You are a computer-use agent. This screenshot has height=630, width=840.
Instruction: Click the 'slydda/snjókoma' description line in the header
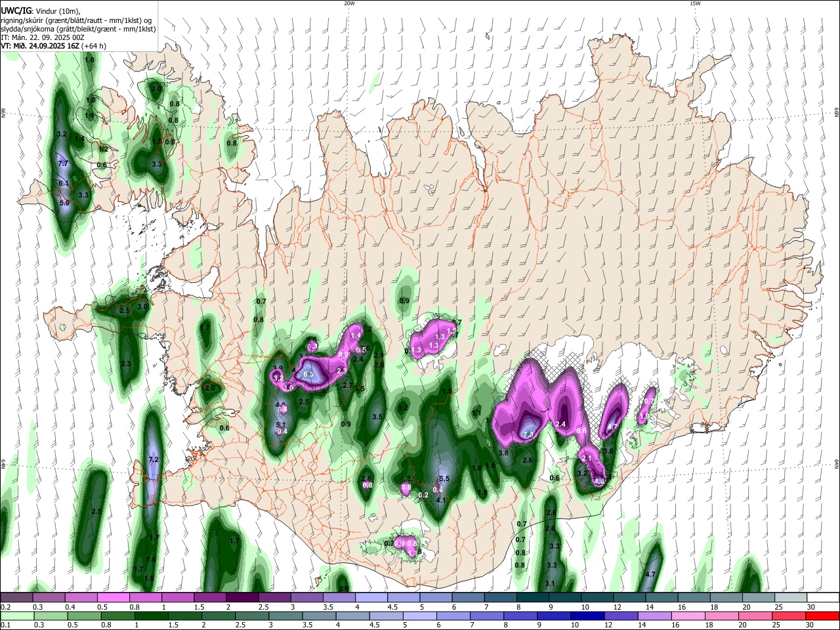tap(78, 29)
